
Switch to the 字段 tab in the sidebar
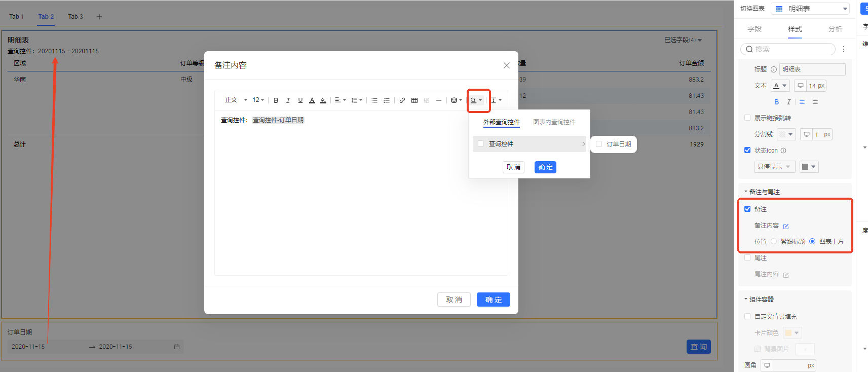[x=754, y=29]
